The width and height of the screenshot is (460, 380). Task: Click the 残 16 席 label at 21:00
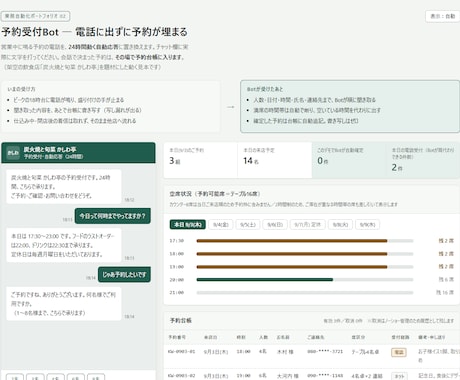pos(445,293)
